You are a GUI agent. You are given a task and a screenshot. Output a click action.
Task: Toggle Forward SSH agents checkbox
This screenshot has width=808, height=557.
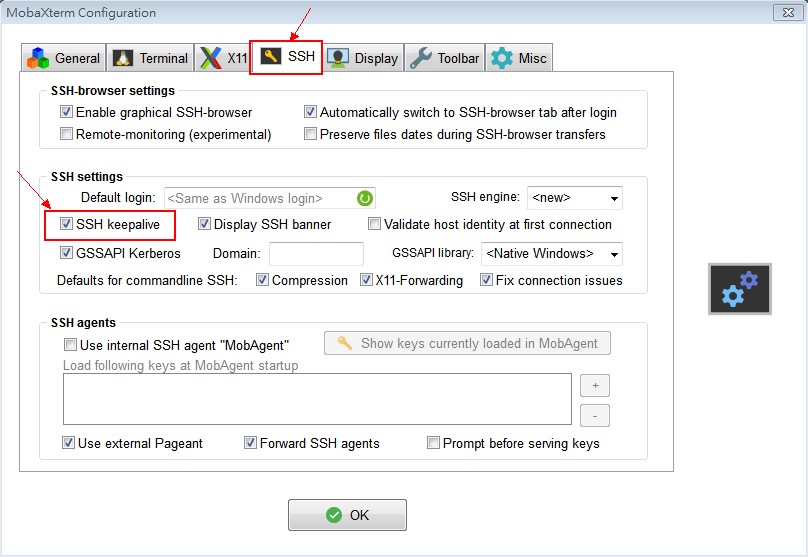(x=250, y=443)
